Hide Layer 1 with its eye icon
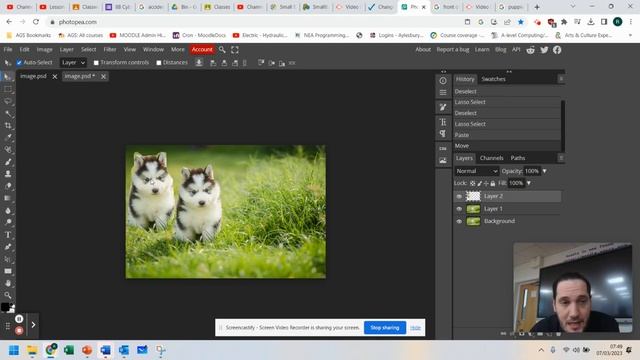 coord(459,209)
